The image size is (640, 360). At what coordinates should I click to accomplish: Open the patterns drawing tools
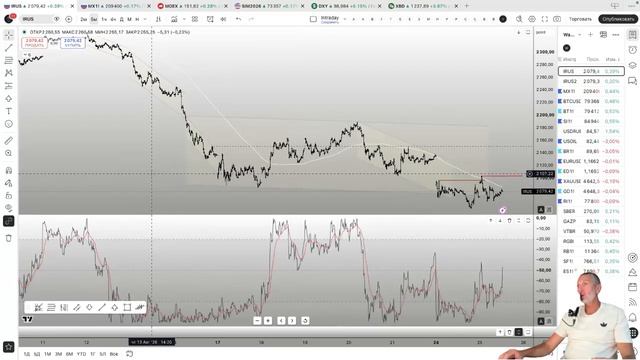(x=9, y=73)
